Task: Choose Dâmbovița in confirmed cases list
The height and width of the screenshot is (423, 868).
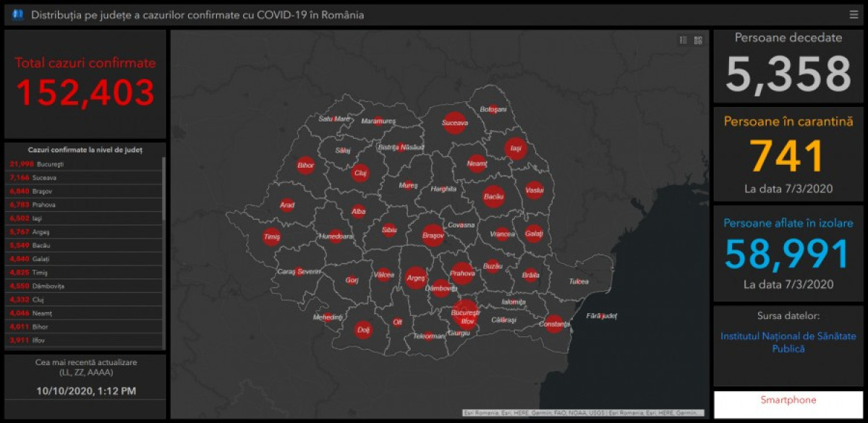Action: (84, 286)
